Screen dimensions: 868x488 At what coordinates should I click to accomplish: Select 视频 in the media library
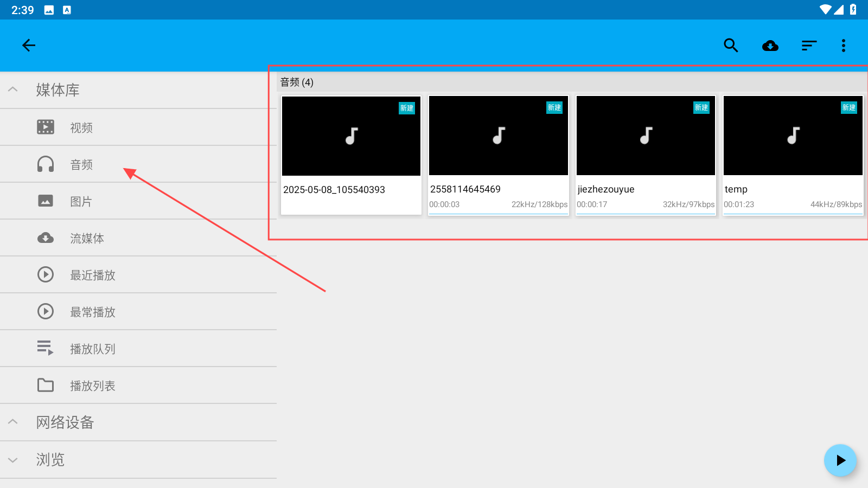click(138, 127)
